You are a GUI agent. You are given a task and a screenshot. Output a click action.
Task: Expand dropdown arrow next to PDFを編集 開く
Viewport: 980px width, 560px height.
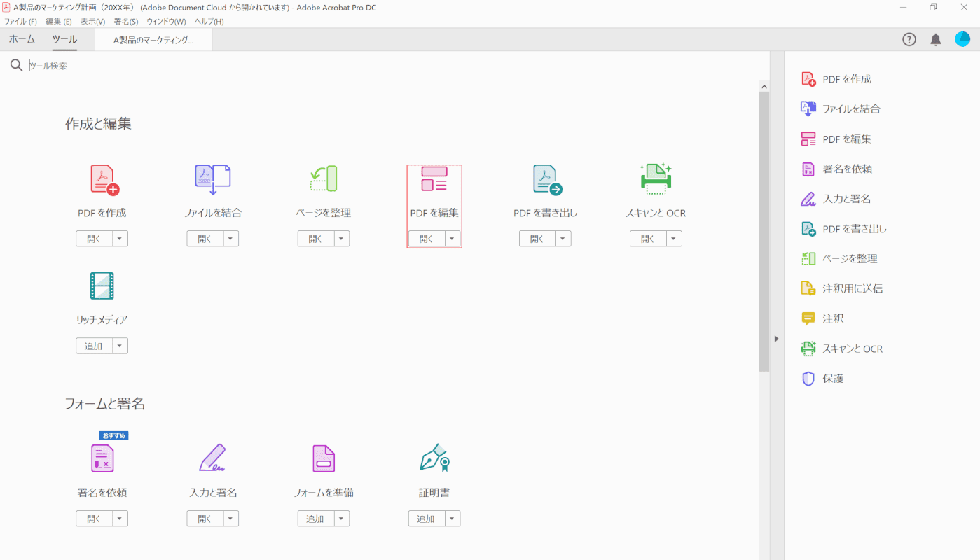click(x=452, y=239)
